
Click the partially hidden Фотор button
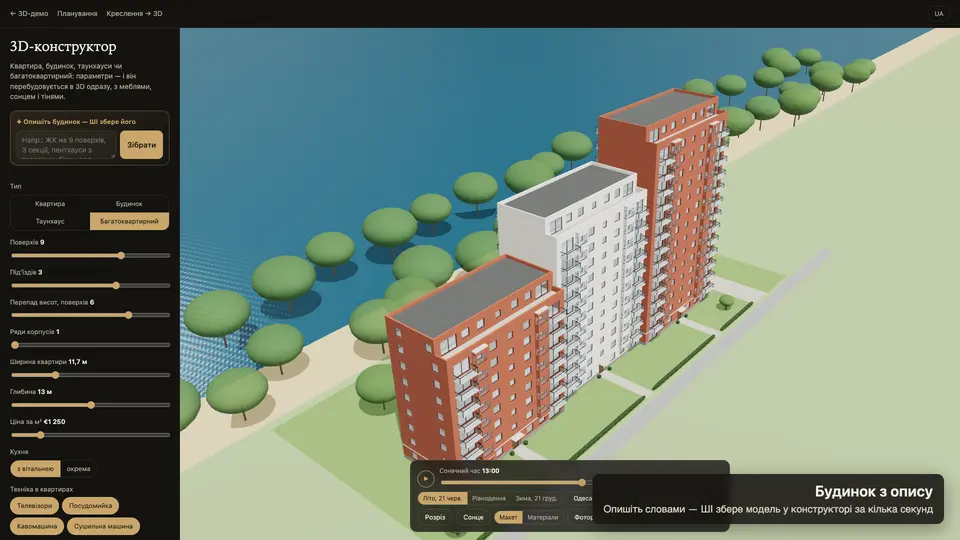click(582, 517)
